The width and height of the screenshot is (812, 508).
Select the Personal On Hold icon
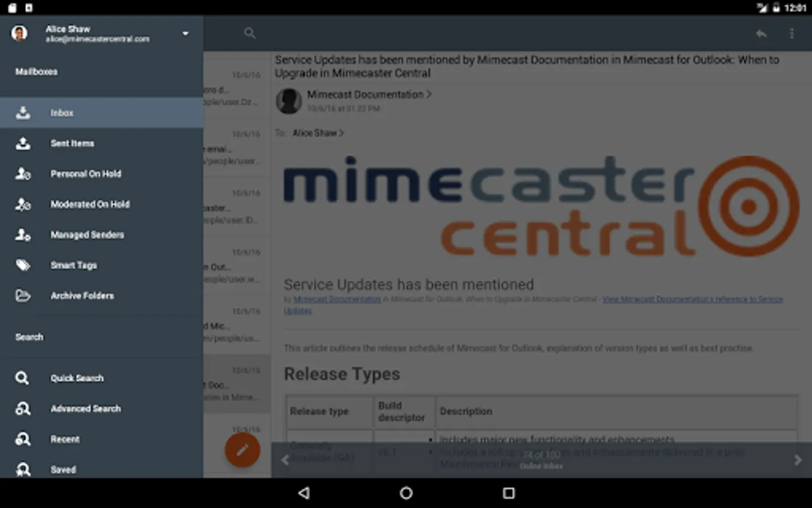tap(23, 174)
